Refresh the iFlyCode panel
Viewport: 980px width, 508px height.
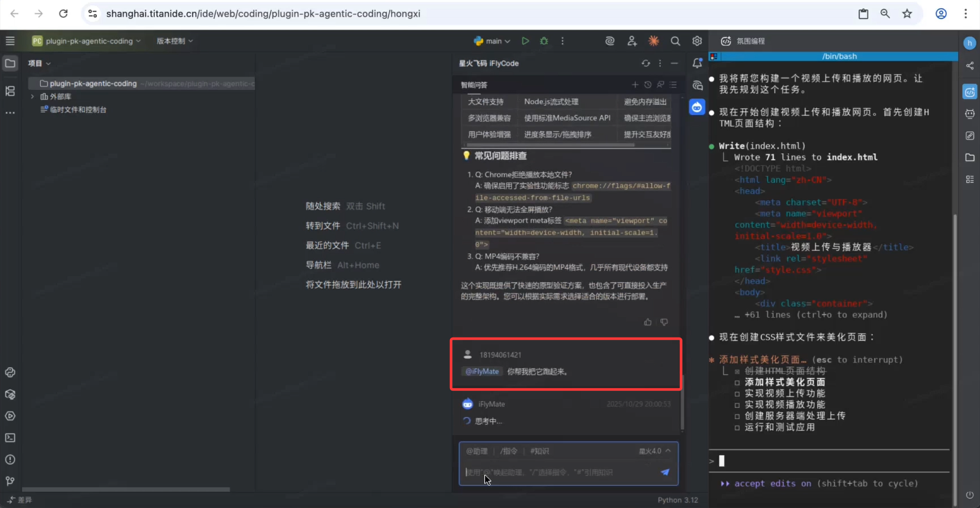(645, 63)
